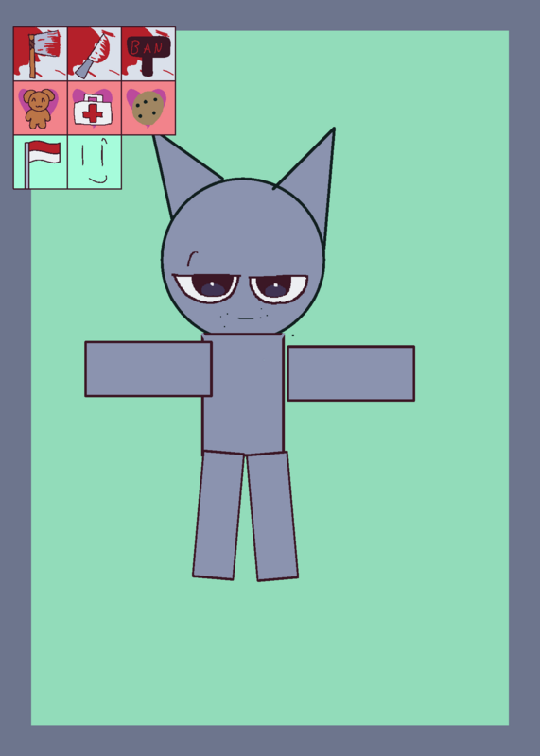
Task: Select the bloody knife icon
Action: (95, 54)
